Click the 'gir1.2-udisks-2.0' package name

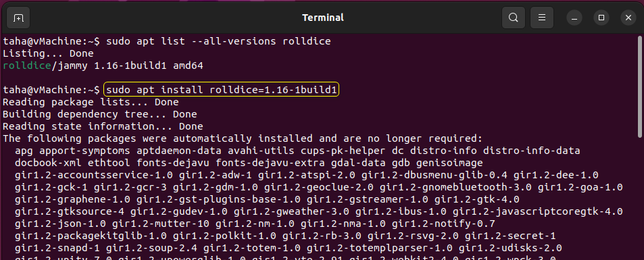click(510, 248)
